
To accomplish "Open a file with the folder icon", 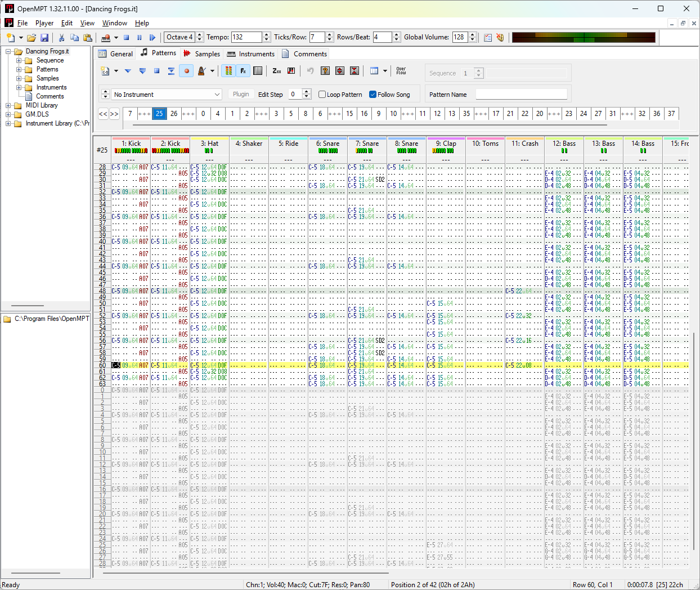I will point(32,38).
